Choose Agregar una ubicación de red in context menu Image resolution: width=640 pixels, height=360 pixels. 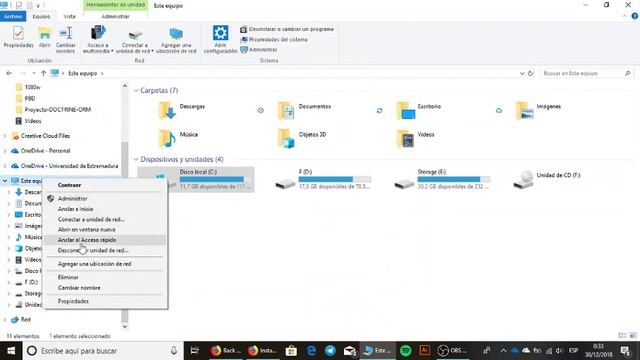click(105, 264)
